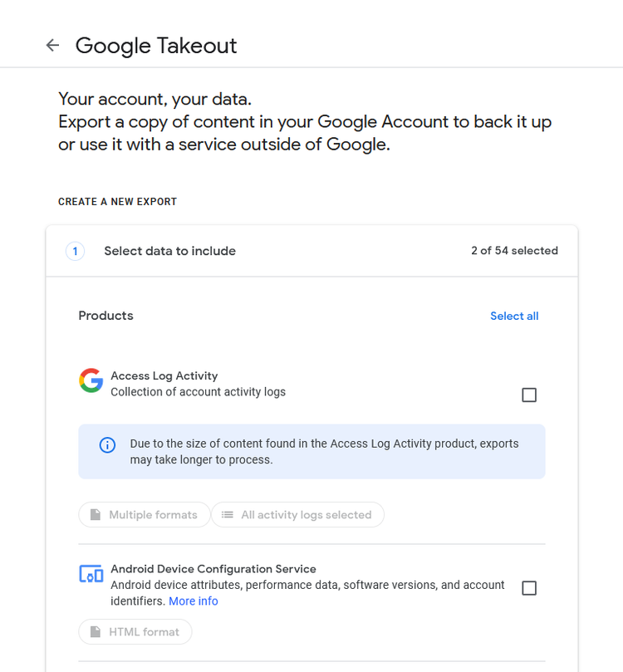Open the Multiple formats options chip

144,514
